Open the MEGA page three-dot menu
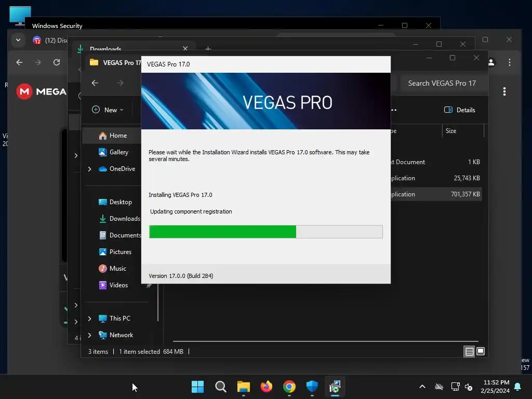Viewport: 532px width, 399px height. [x=504, y=91]
